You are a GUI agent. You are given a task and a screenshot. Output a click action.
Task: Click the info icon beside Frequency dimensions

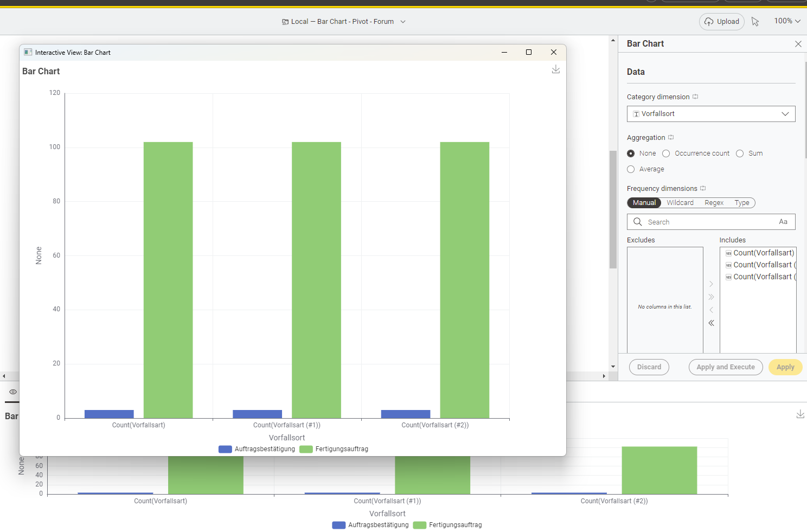click(703, 189)
